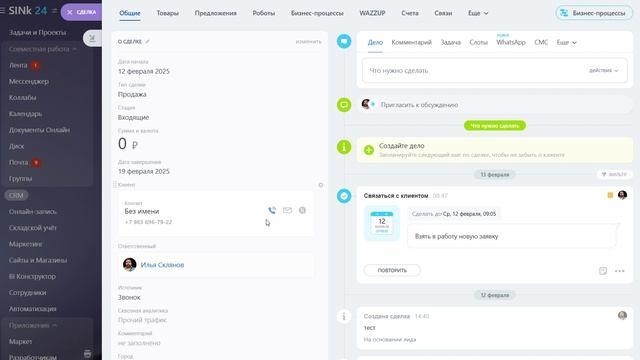
Task: Click the blue checkmark icon beside Связаться с клиентом
Action: [344, 196]
